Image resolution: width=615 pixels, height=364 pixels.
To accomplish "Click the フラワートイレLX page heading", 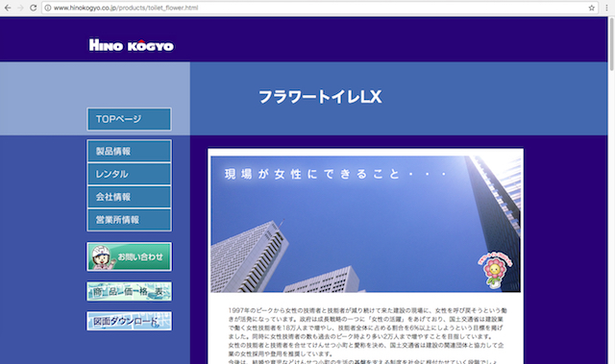I will click(x=320, y=97).
